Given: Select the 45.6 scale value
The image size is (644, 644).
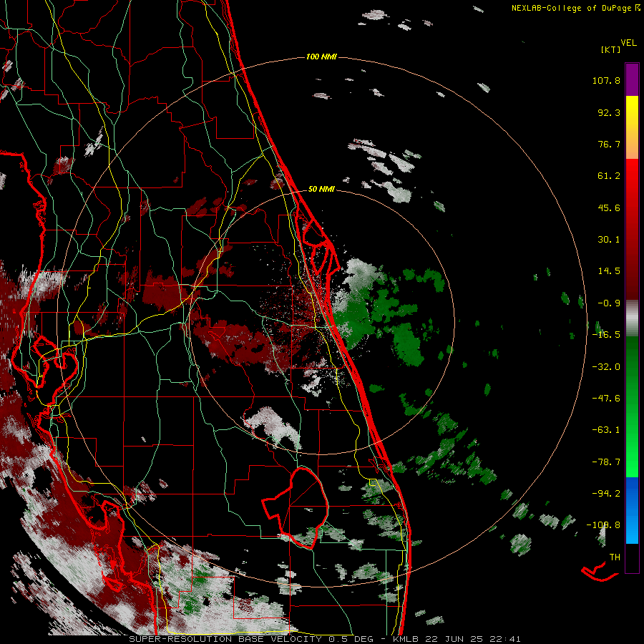Looking at the screenshot, I should point(609,208).
